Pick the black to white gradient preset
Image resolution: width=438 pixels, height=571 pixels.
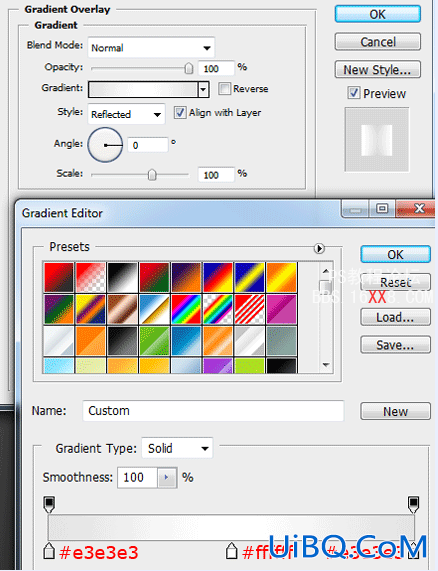click(122, 277)
